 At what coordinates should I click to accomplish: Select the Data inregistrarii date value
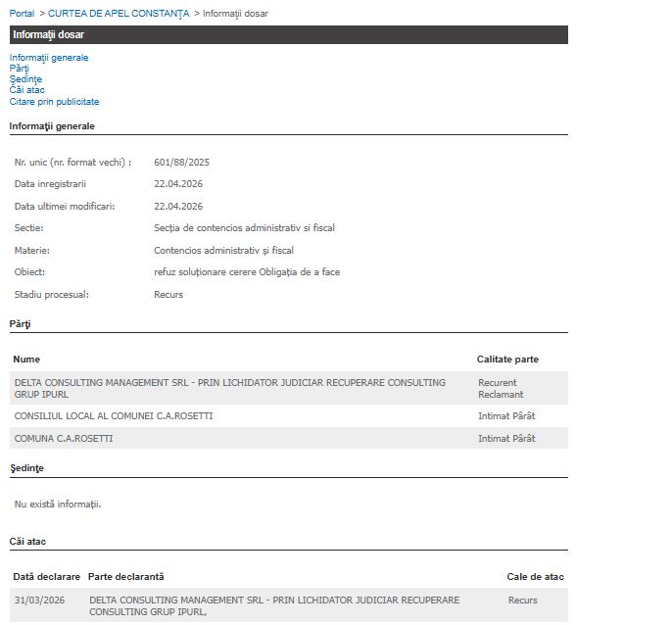(178, 184)
